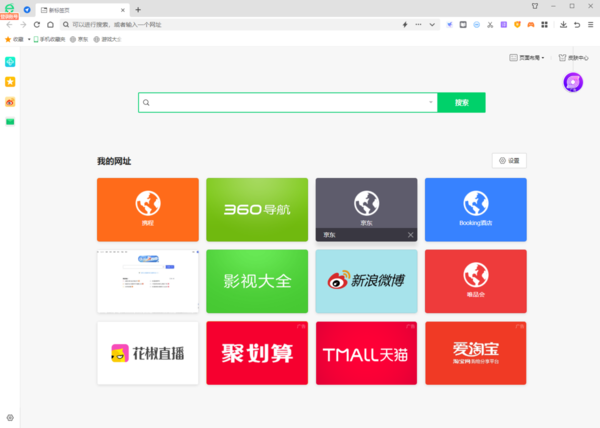Click the blue paper-plane icon beside the tab

click(x=27, y=10)
